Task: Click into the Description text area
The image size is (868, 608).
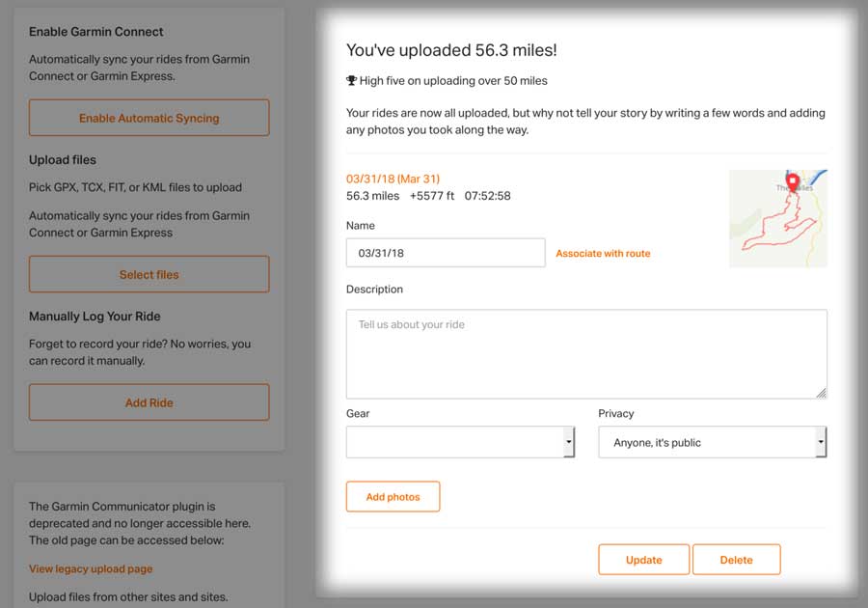Action: 586,354
